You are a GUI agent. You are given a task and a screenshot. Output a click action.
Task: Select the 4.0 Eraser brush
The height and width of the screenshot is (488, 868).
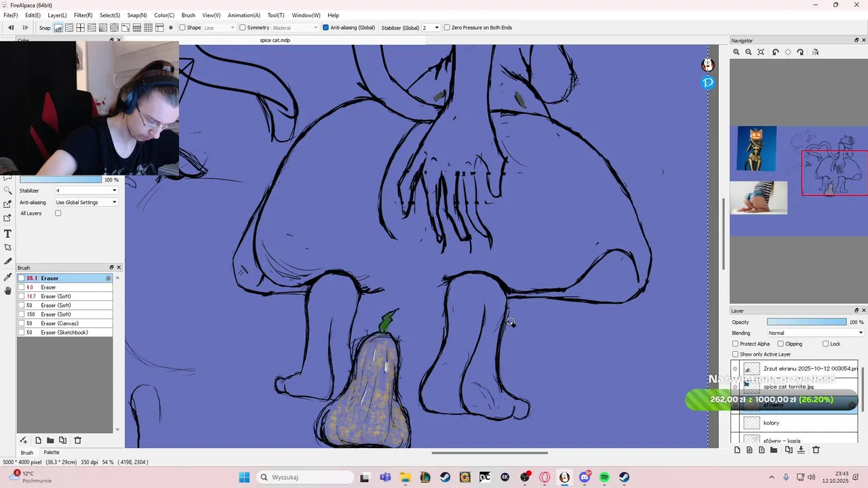click(65, 287)
